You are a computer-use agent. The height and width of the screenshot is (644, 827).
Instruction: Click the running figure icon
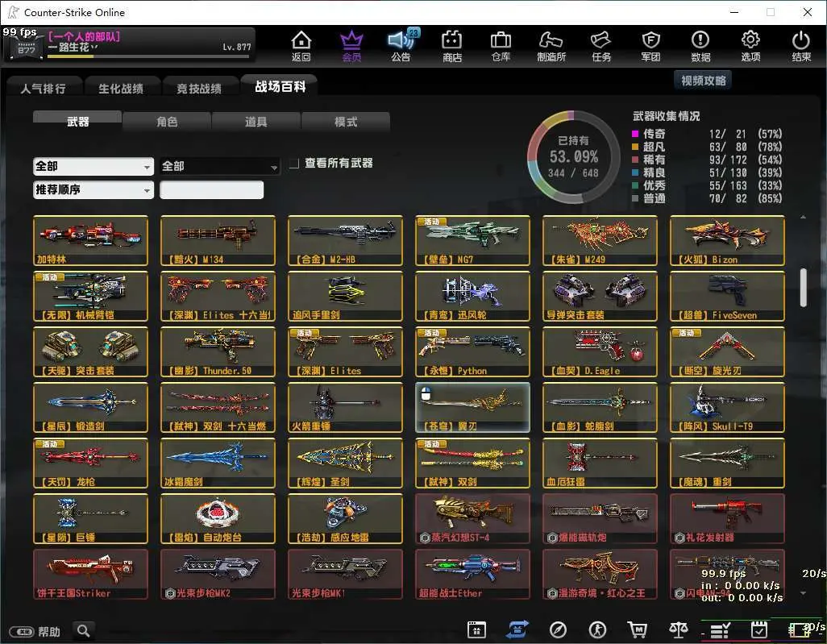[x=597, y=629]
